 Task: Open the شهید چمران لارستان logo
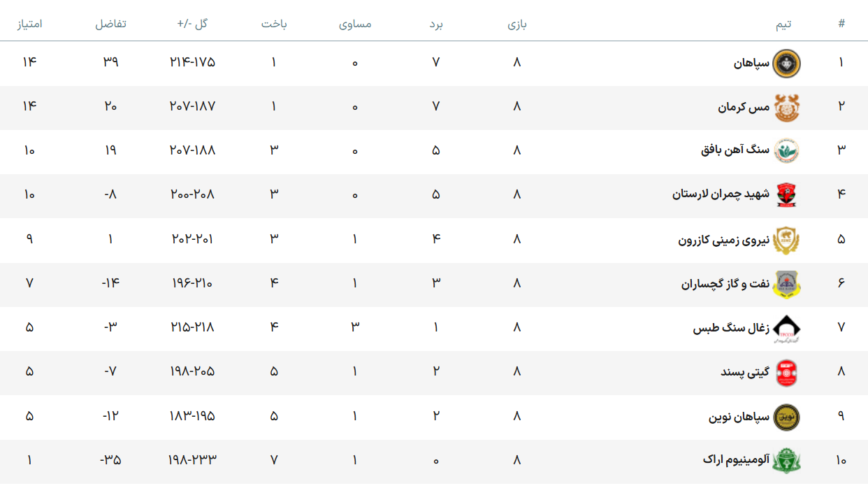click(x=786, y=195)
